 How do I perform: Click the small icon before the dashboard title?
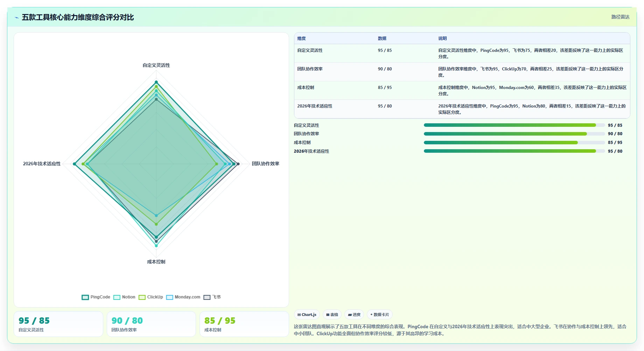16,18
